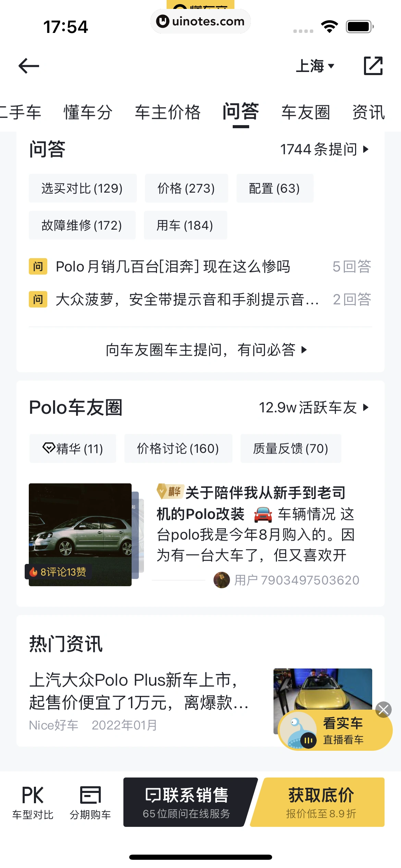Tap the share icon at top right
This screenshot has width=401, height=868.
[x=373, y=66]
